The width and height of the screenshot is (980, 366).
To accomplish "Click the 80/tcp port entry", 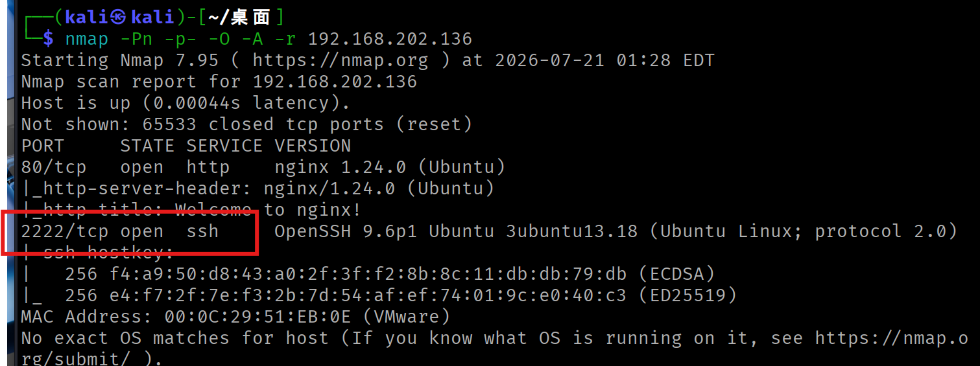I will (54, 167).
